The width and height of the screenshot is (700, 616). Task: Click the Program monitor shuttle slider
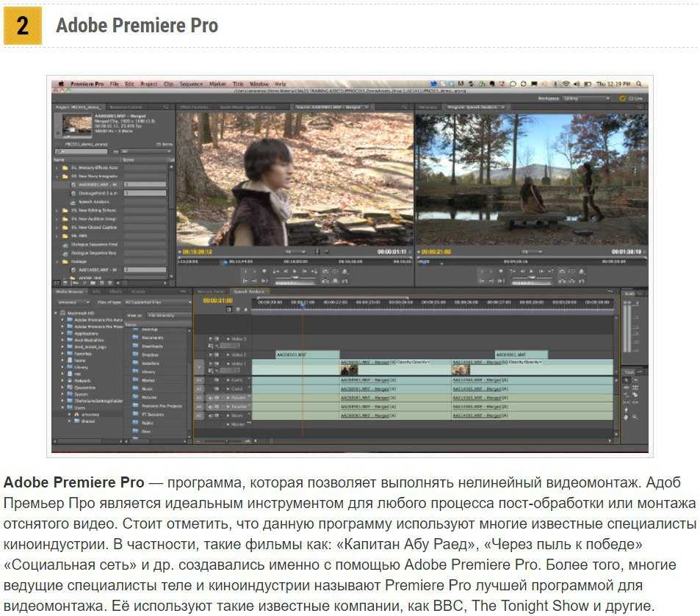531,278
